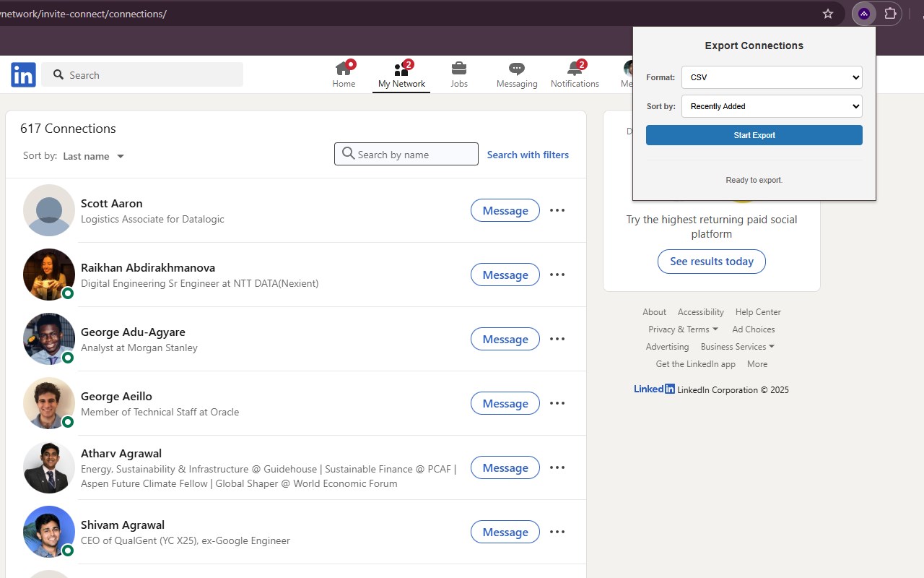Open the About footer link
This screenshot has height=578, width=924.
[654, 312]
